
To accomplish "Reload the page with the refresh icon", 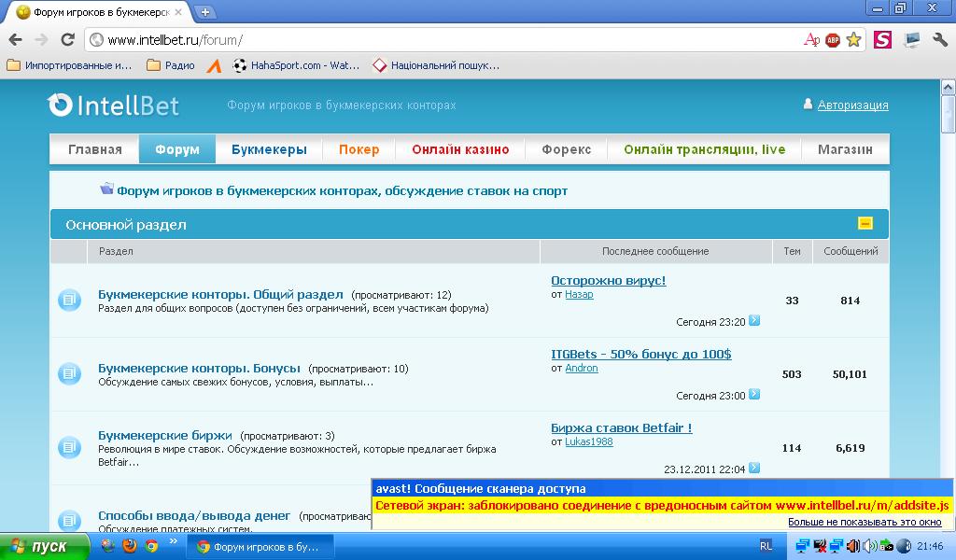I will click(x=67, y=40).
